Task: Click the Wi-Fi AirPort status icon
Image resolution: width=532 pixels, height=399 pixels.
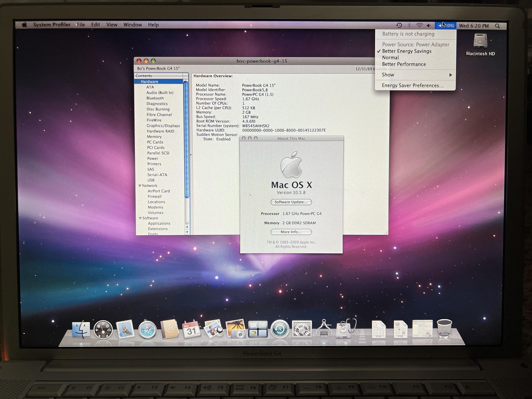Action: 419,25
